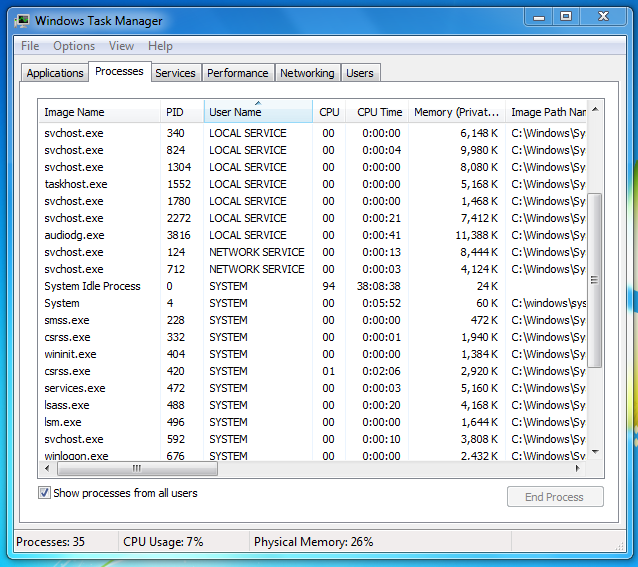Minimize the Task Manager window
The image size is (638, 567).
pos(540,17)
